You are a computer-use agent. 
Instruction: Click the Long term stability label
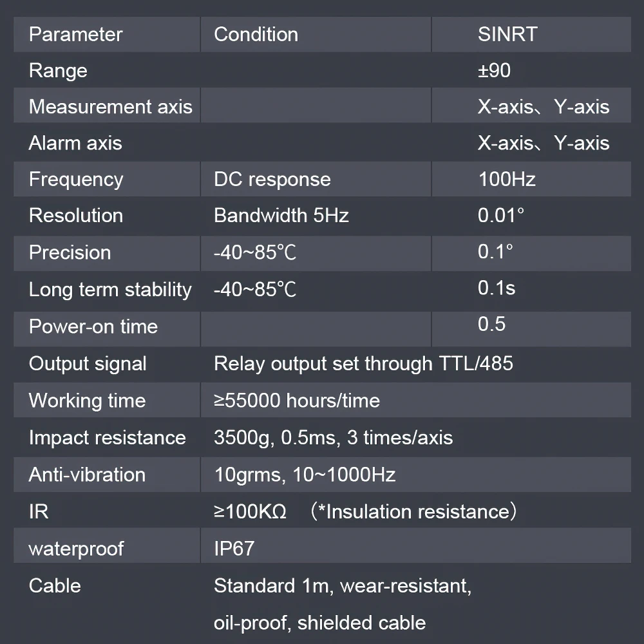[110, 290]
